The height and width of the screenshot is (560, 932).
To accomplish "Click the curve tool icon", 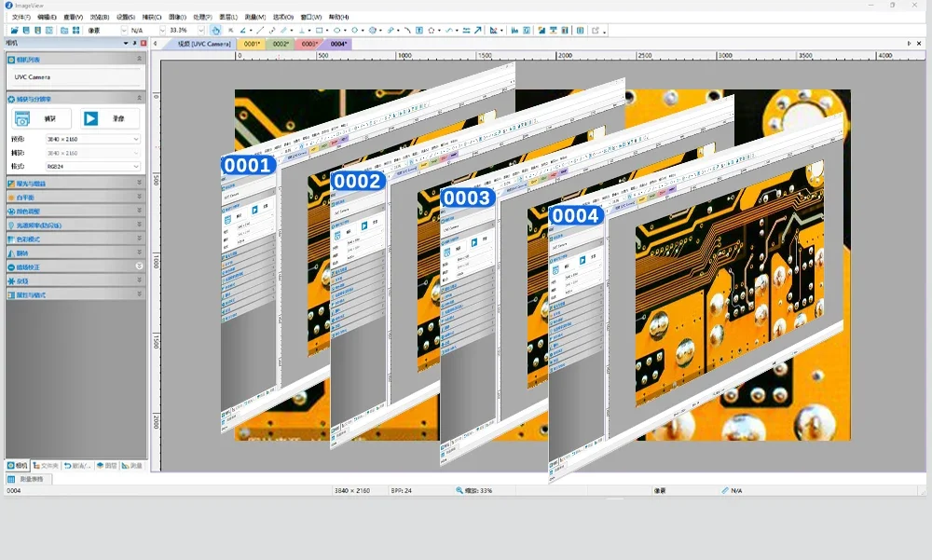I will 449,31.
